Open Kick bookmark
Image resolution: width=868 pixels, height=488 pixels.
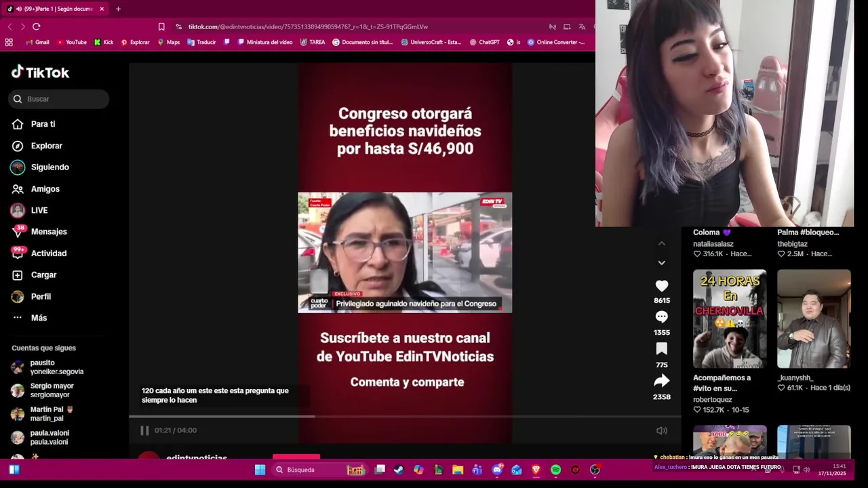104,42
